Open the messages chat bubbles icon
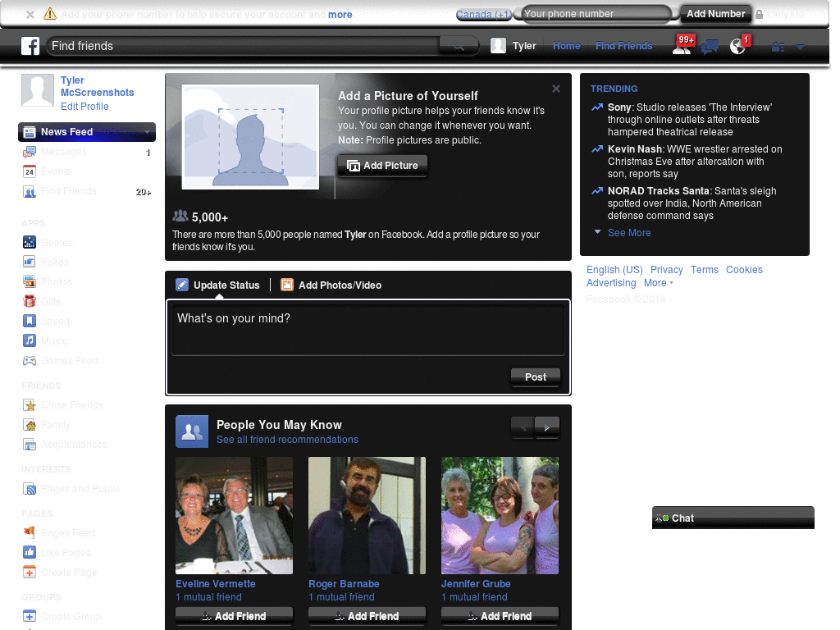This screenshot has height=630, width=840. [x=710, y=47]
